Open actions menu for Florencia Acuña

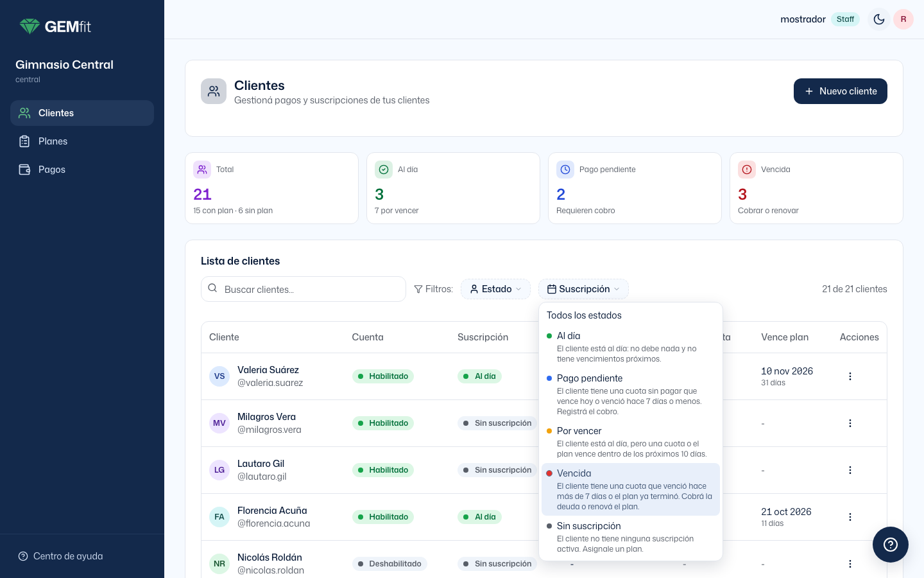[850, 517]
